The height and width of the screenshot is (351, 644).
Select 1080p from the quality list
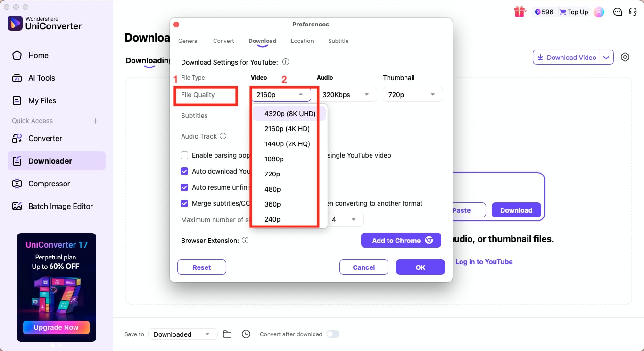coord(274,159)
